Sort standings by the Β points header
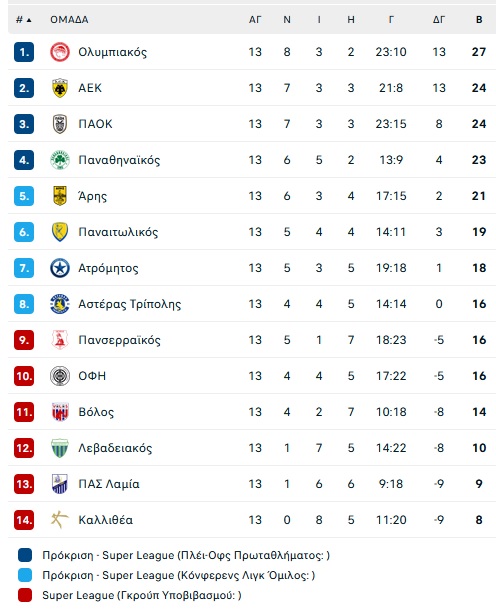Viewport: 496px width, 616px height. [x=479, y=20]
